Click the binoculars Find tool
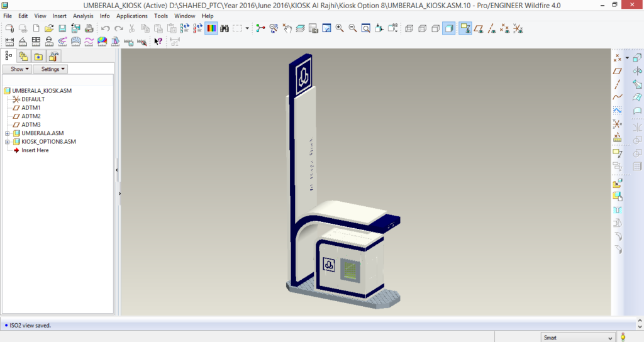 point(225,28)
